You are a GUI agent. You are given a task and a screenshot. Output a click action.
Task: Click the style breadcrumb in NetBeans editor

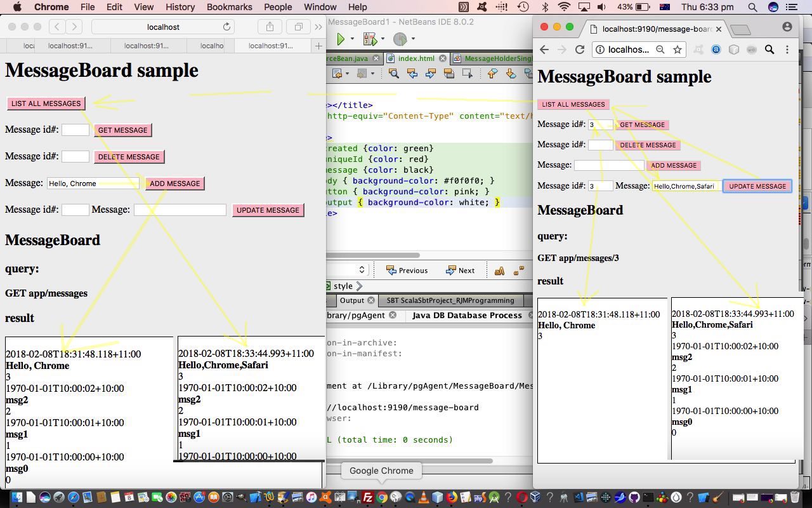343,286
